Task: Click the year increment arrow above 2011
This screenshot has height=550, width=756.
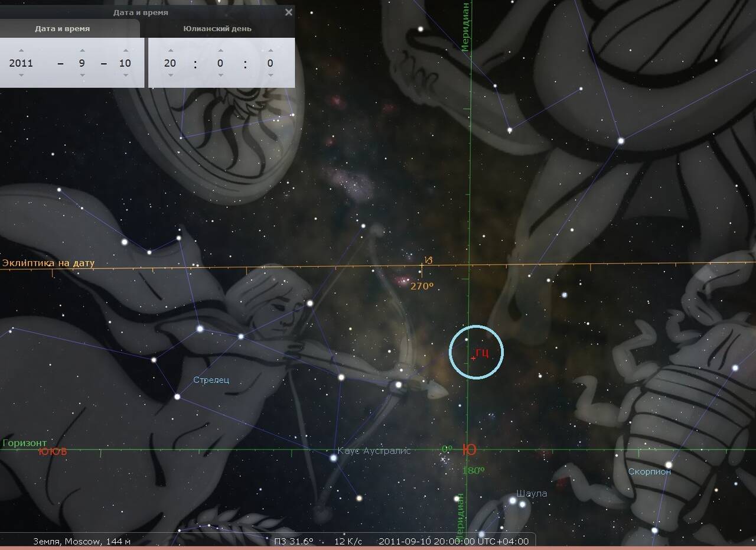Action: coord(21,50)
